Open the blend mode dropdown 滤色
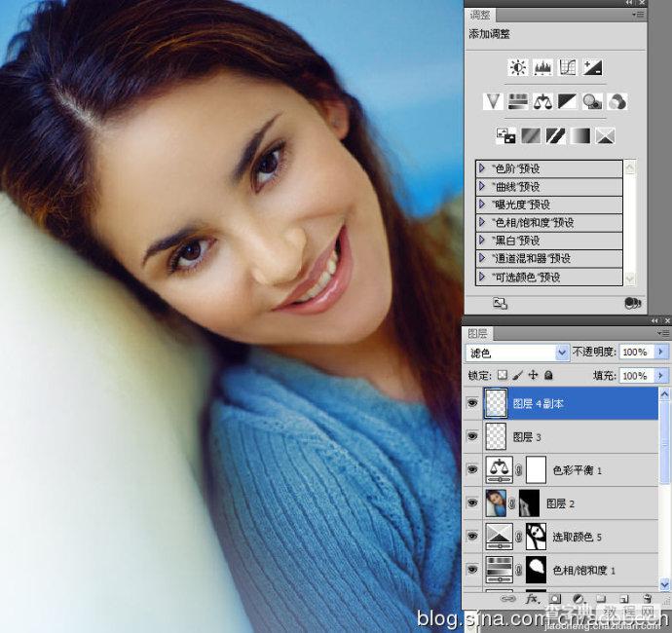The width and height of the screenshot is (672, 633). point(518,353)
